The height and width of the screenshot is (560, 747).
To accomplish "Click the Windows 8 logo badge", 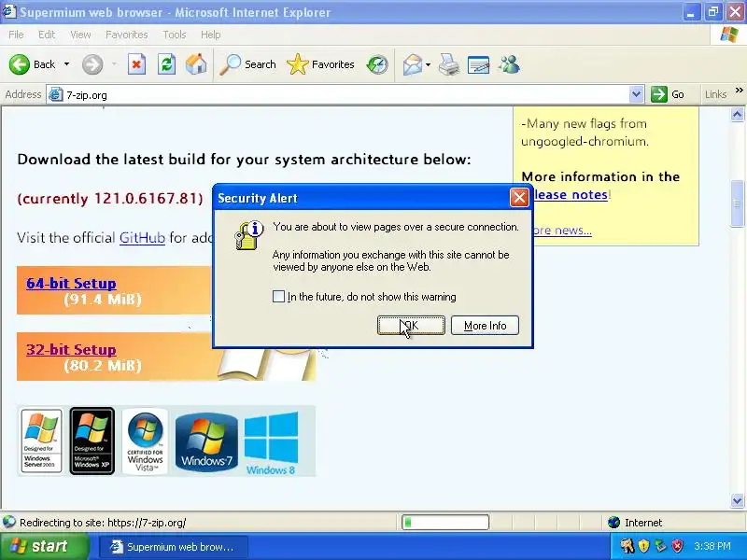I will click(x=271, y=442).
